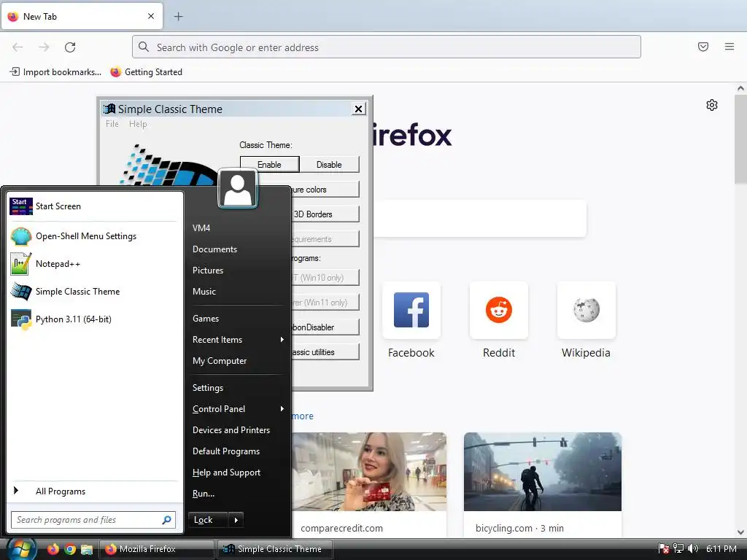Click the taskbar clock showing 6:11 PM
The image size is (747, 560).
click(x=721, y=549)
